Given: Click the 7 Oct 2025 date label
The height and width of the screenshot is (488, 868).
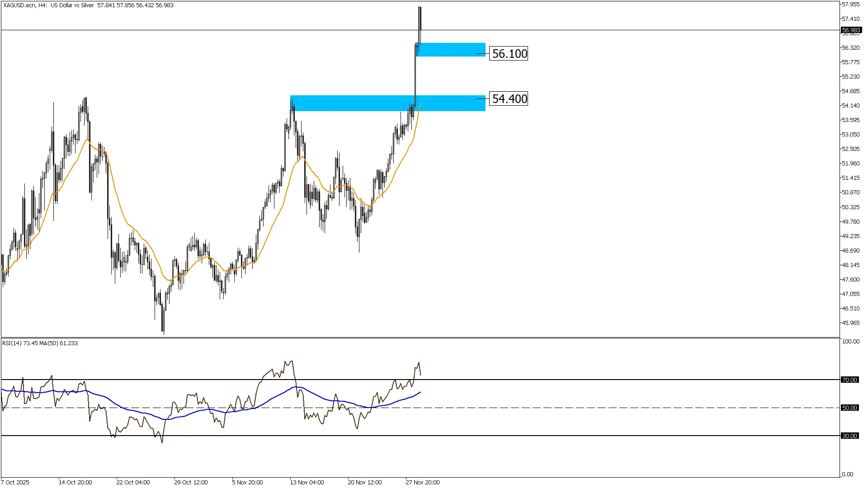Looking at the screenshot, I should tap(15, 483).
